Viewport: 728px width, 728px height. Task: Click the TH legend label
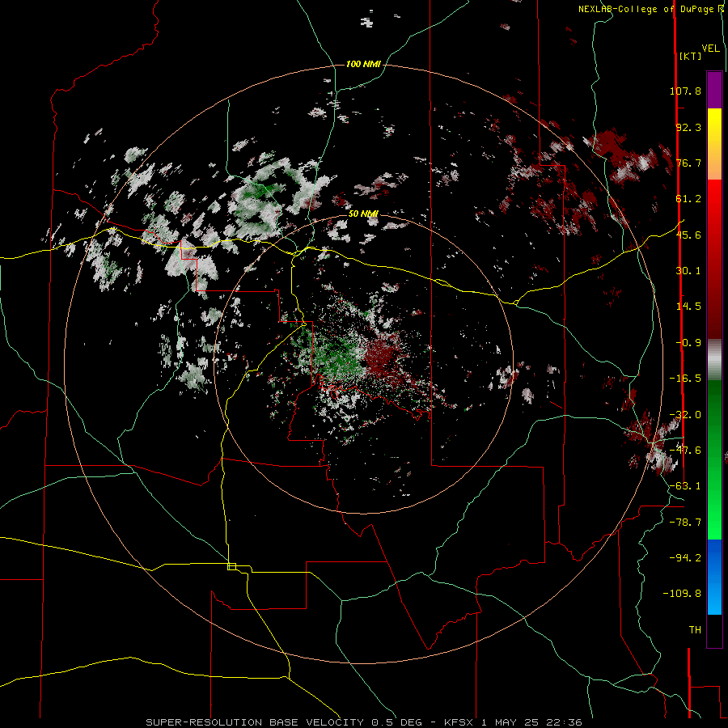(695, 630)
